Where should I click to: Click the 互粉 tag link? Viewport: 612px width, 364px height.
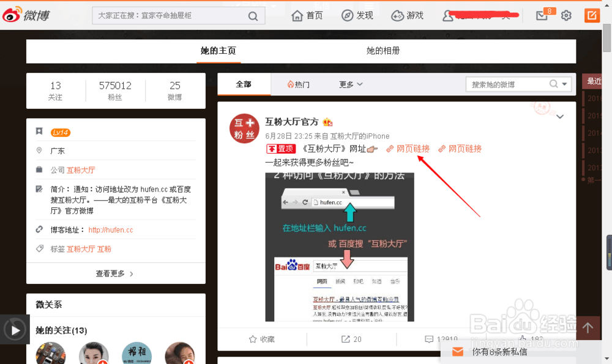104,249
